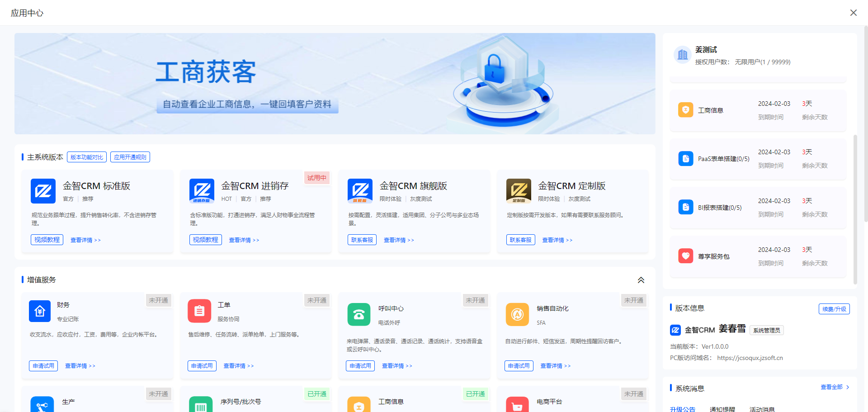Click 视频教程 for 金智CRM 进销存
Viewport: 868px width, 412px height.
[205, 240]
